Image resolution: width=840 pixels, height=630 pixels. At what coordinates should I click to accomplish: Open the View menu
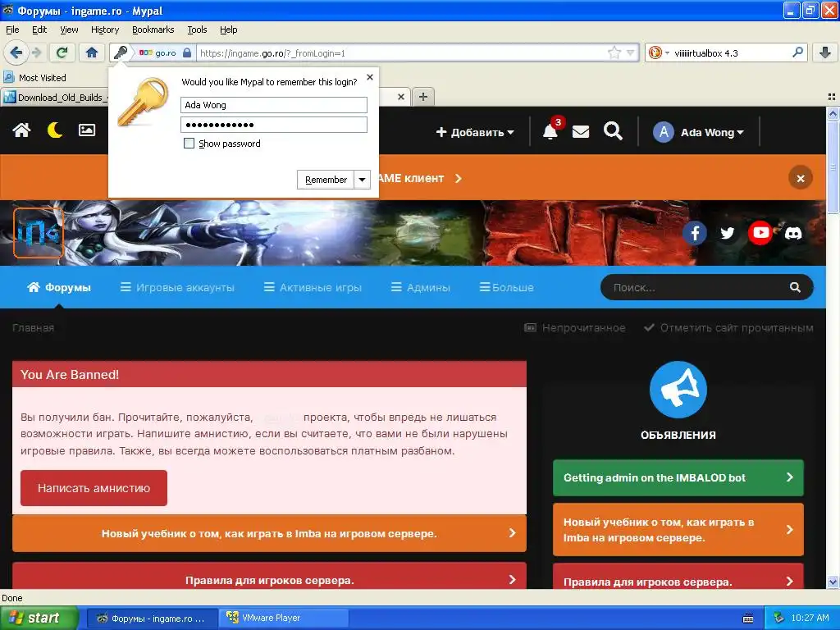[69, 30]
